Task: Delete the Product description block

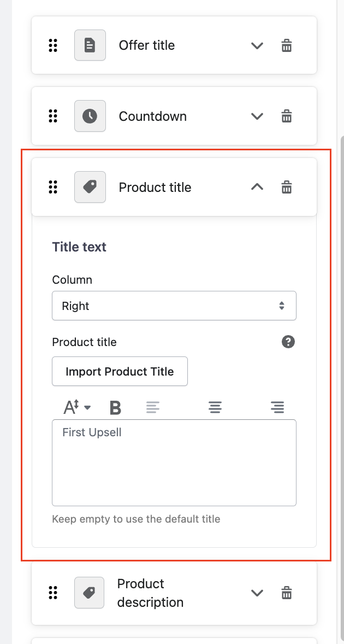Action: click(287, 593)
